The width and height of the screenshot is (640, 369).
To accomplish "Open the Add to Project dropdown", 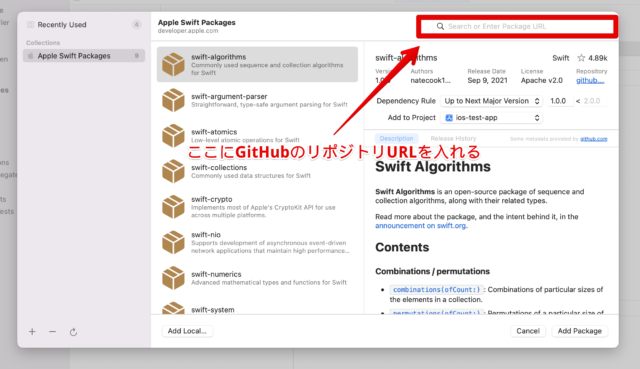I will click(x=492, y=118).
